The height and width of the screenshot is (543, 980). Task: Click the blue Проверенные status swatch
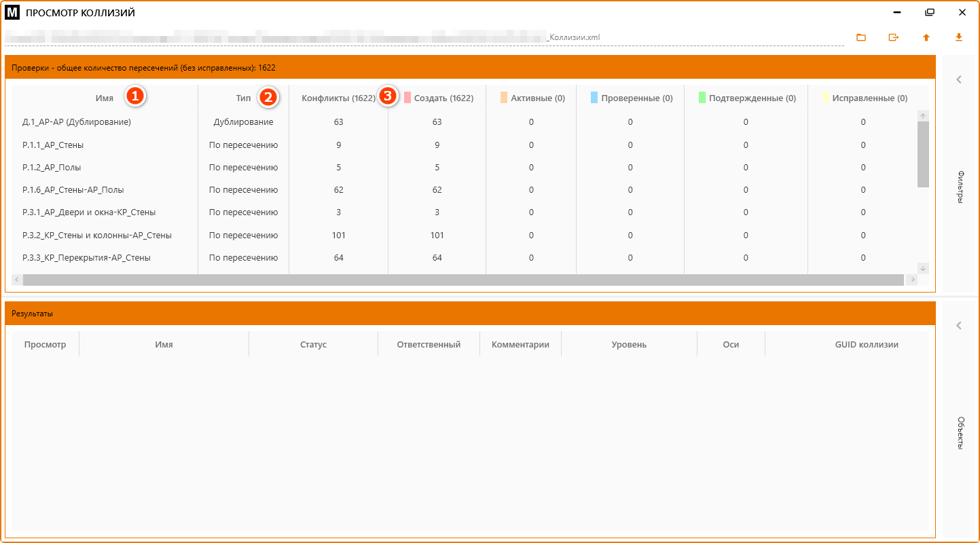coord(594,98)
